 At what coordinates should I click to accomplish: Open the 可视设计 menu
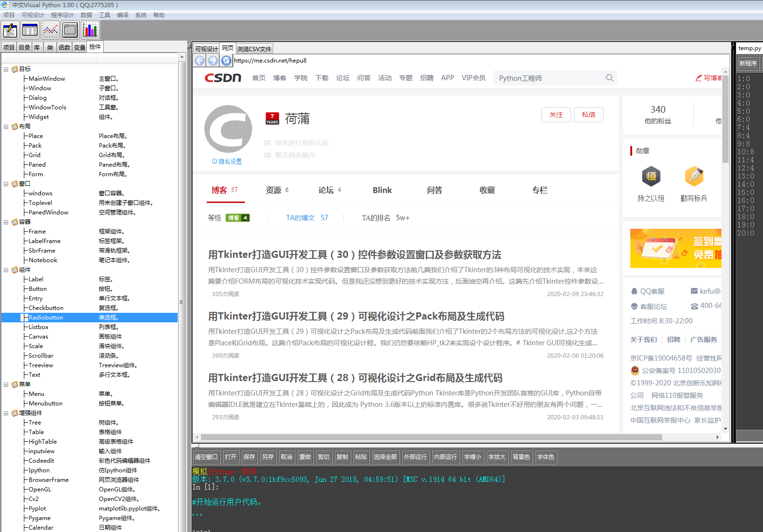coord(32,15)
